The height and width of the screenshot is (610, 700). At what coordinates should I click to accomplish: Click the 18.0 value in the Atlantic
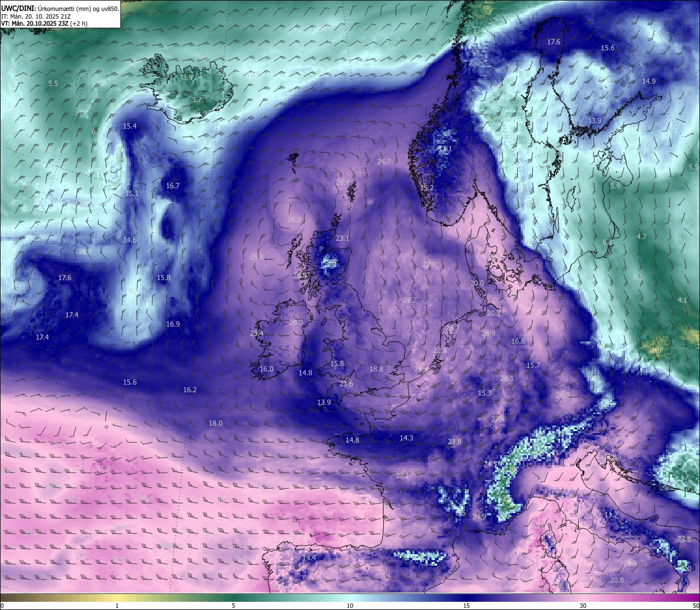click(x=215, y=423)
